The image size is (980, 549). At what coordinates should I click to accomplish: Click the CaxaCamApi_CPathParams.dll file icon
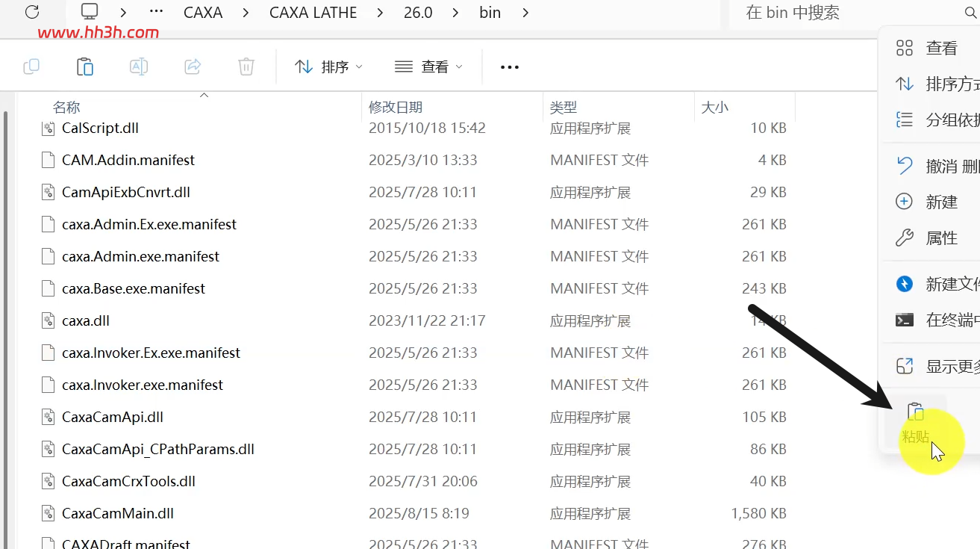49,449
